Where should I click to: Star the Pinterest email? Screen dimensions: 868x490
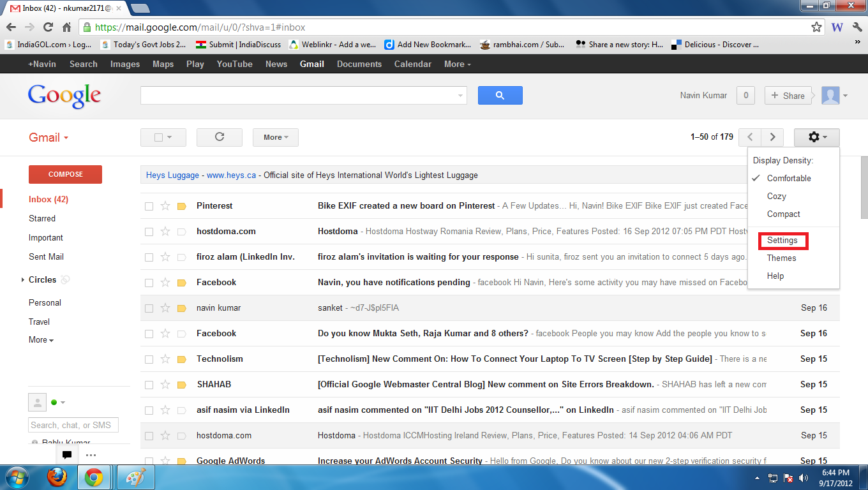click(165, 206)
